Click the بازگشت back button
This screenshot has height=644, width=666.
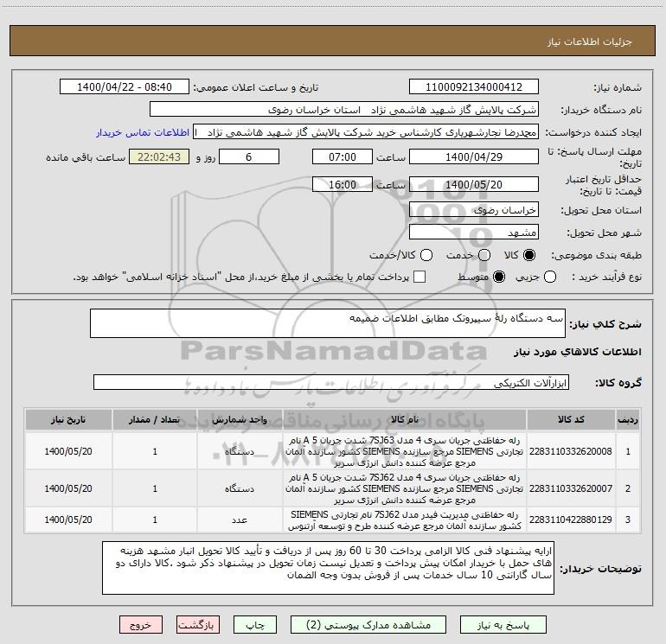coord(197,625)
